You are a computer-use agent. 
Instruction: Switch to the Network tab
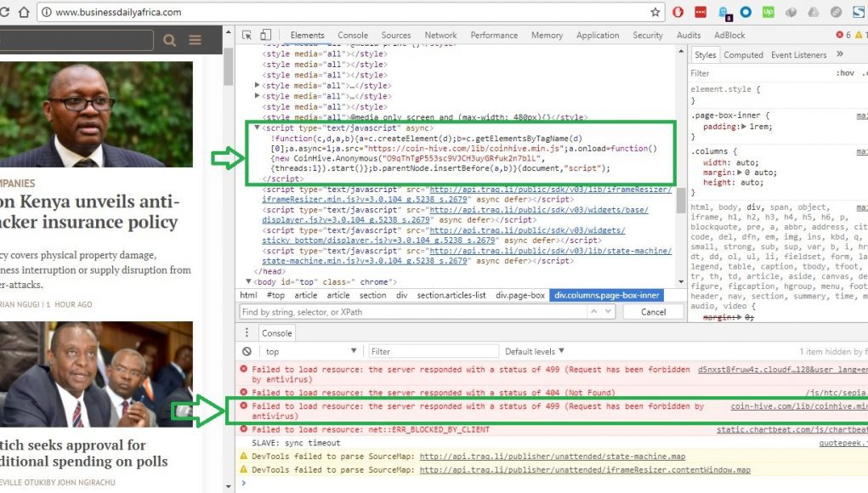pos(440,35)
